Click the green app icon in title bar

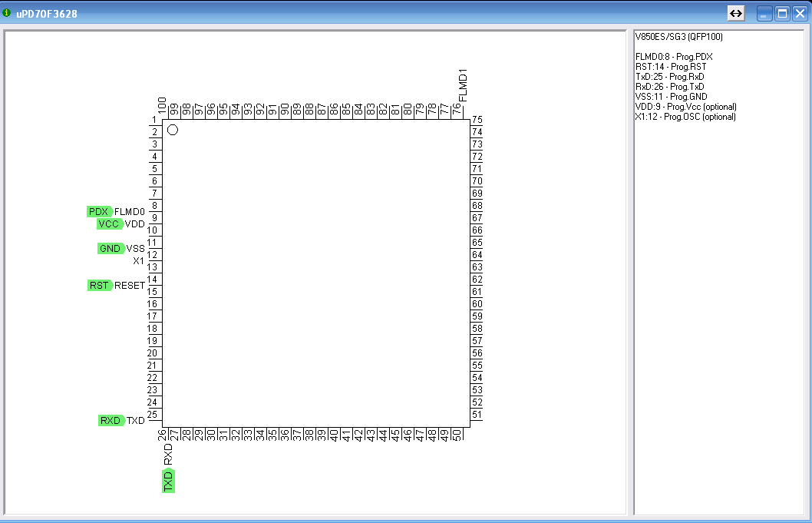(x=7, y=13)
